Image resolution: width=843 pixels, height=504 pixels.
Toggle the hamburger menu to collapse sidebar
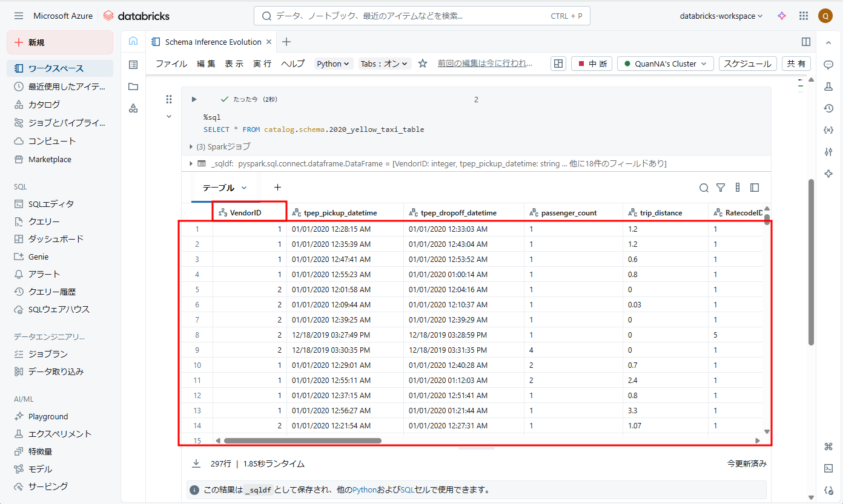pyautogui.click(x=19, y=16)
